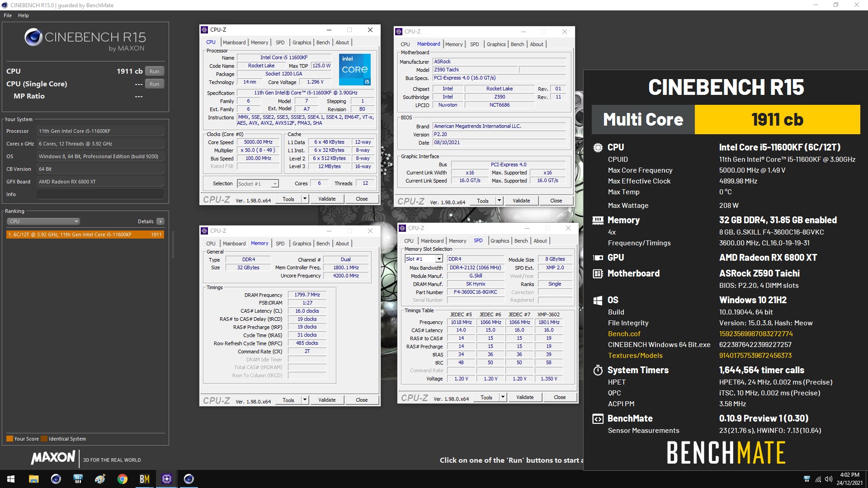The width and height of the screenshot is (868, 488).
Task: Click Validate in the Mainboard CPU-Z window
Action: pos(521,201)
